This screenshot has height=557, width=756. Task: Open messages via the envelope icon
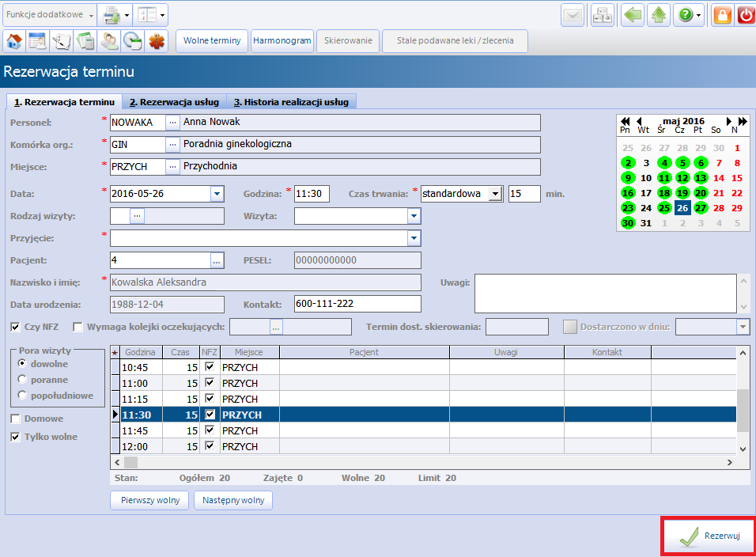tap(573, 16)
